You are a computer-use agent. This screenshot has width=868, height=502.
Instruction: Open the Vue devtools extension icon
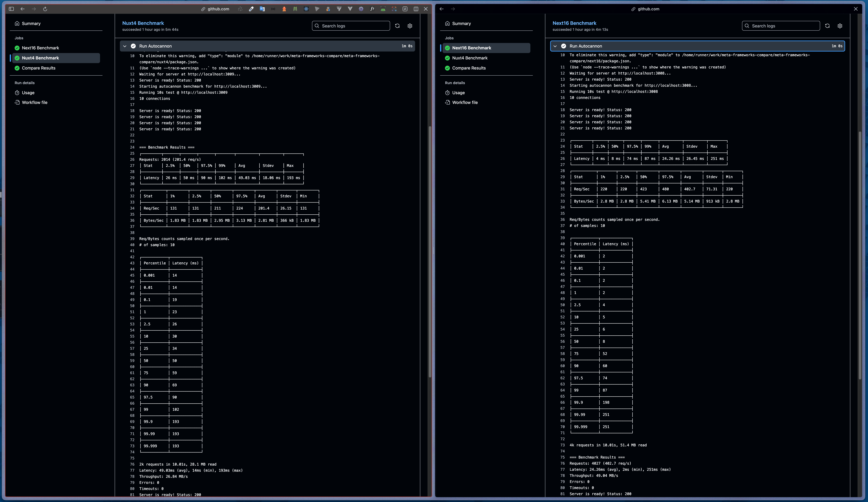350,9
